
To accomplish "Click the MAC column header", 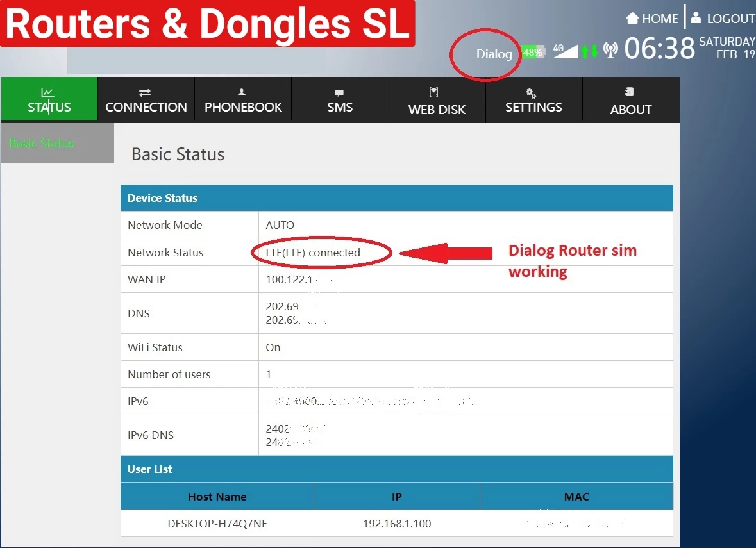I will 576,497.
